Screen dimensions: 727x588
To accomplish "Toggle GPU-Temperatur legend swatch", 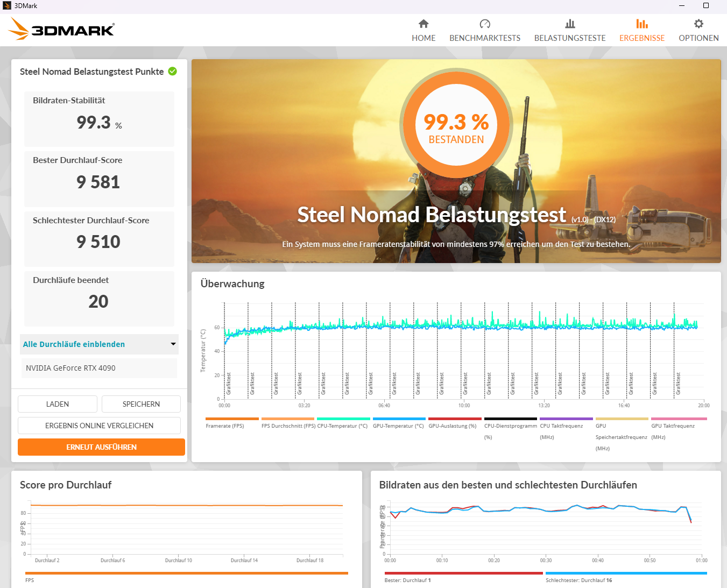I will (x=399, y=419).
